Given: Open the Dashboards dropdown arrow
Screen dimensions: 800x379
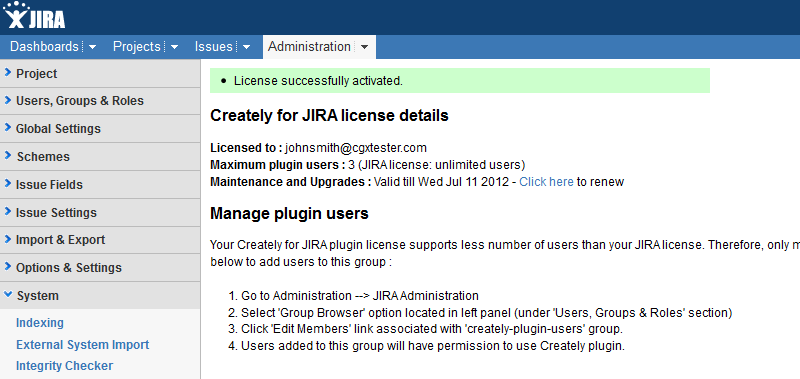Looking at the screenshot, I should coord(92,47).
